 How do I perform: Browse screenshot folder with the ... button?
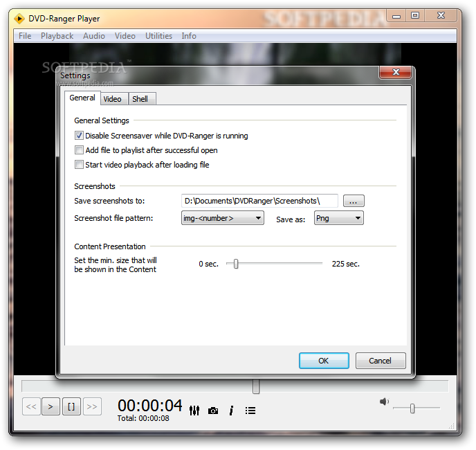coord(354,201)
